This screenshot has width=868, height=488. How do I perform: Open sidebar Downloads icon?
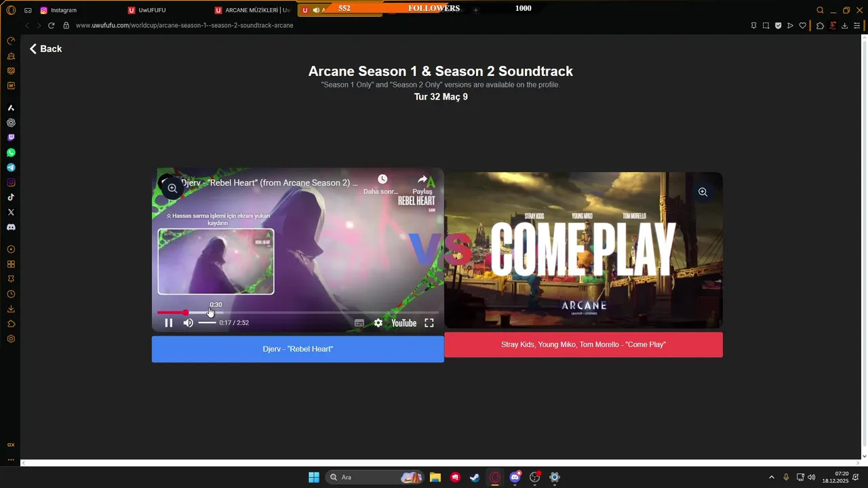[x=11, y=309]
